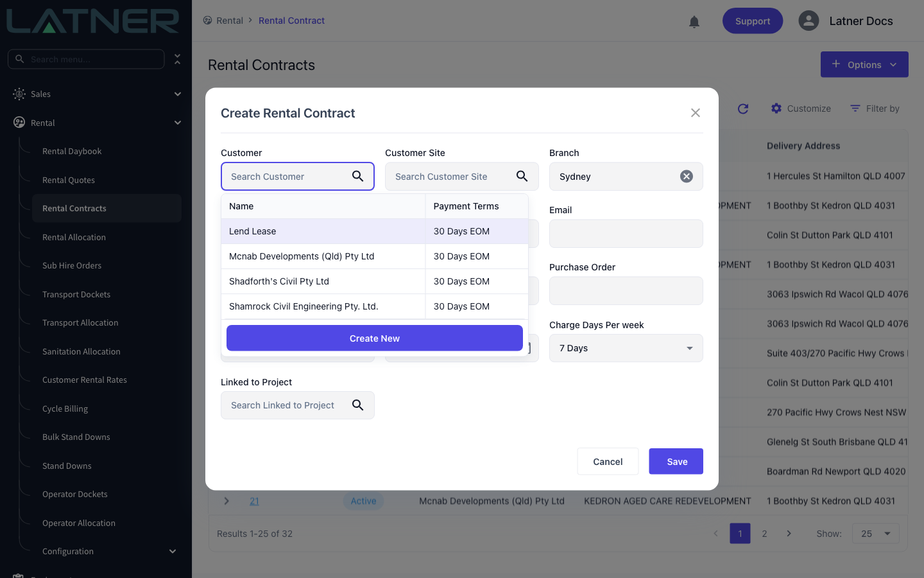Click the Search Linked to Project field
The width and height of the screenshot is (924, 578).
pyautogui.click(x=298, y=405)
